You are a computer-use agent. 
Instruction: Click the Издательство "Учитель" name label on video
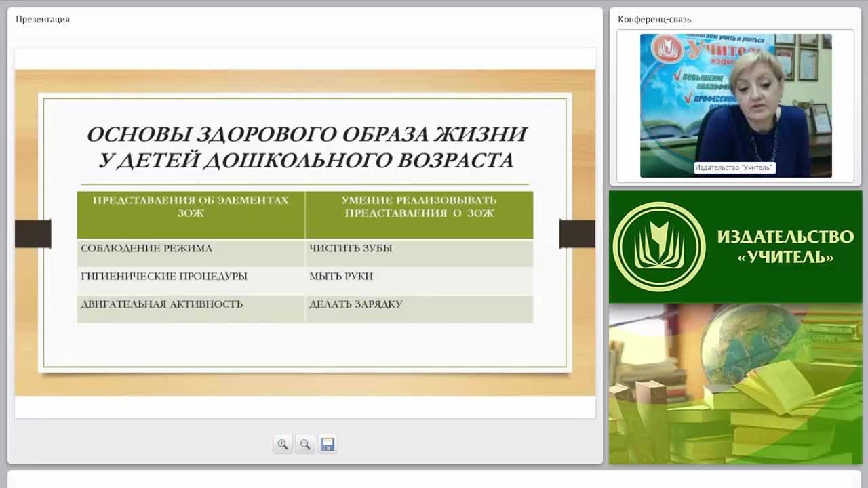coord(734,167)
